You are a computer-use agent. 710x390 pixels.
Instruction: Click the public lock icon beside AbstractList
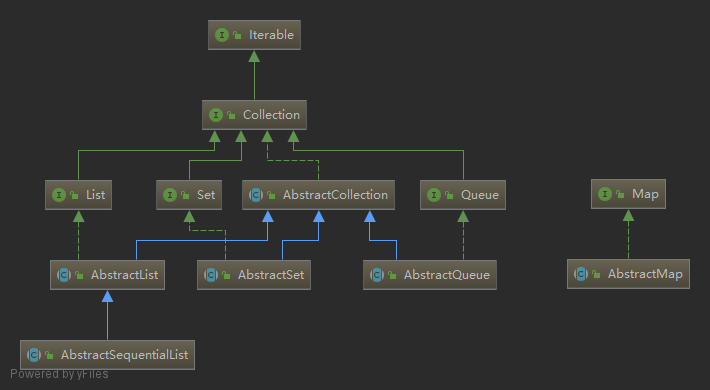point(79,275)
